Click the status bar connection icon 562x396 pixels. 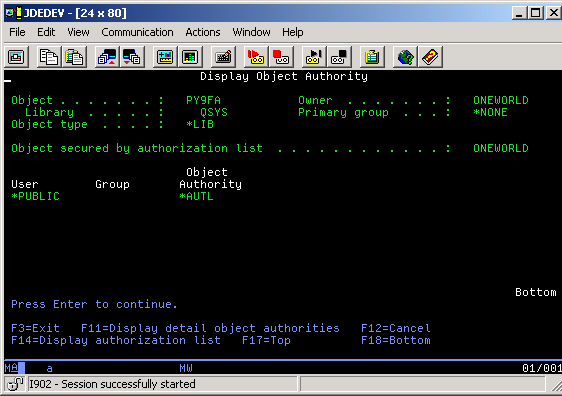(15, 384)
